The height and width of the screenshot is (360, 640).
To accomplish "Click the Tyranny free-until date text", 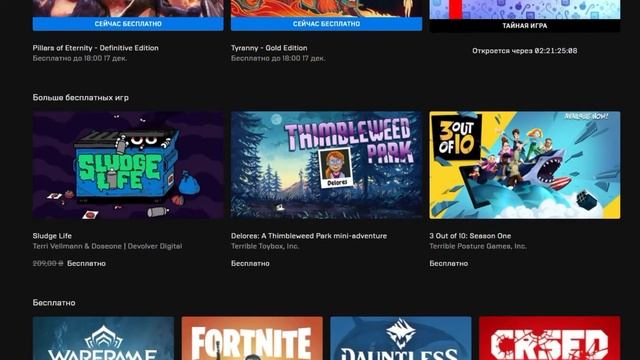I will 278,58.
